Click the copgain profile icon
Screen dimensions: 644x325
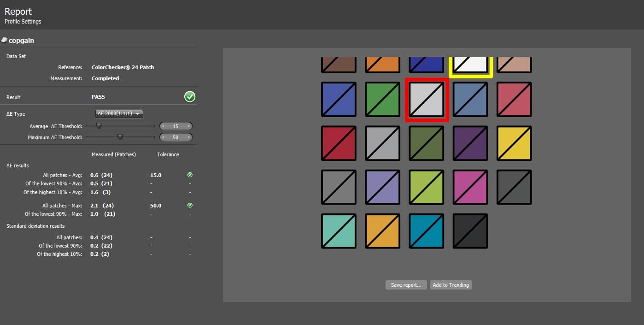coord(4,40)
